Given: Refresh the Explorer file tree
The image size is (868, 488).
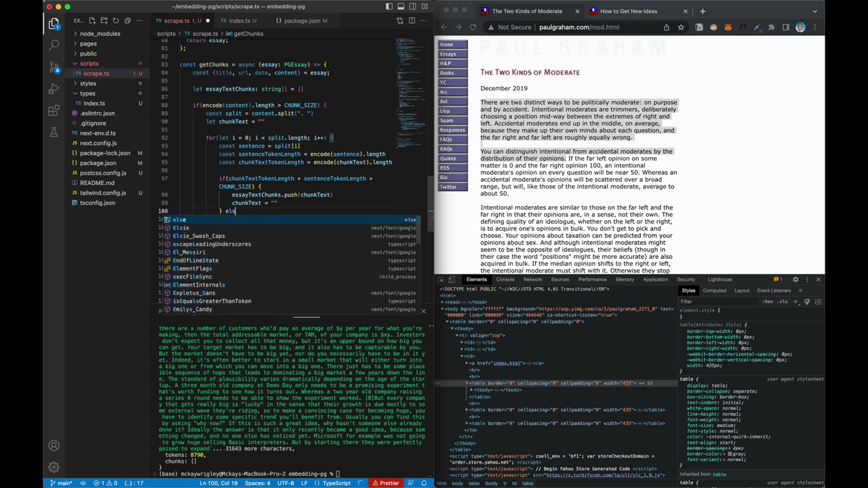Looking at the screenshot, I should coord(116,21).
